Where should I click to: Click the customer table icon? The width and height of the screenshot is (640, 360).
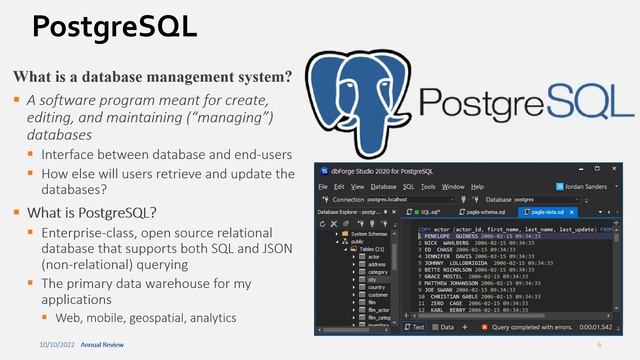[x=362, y=295]
